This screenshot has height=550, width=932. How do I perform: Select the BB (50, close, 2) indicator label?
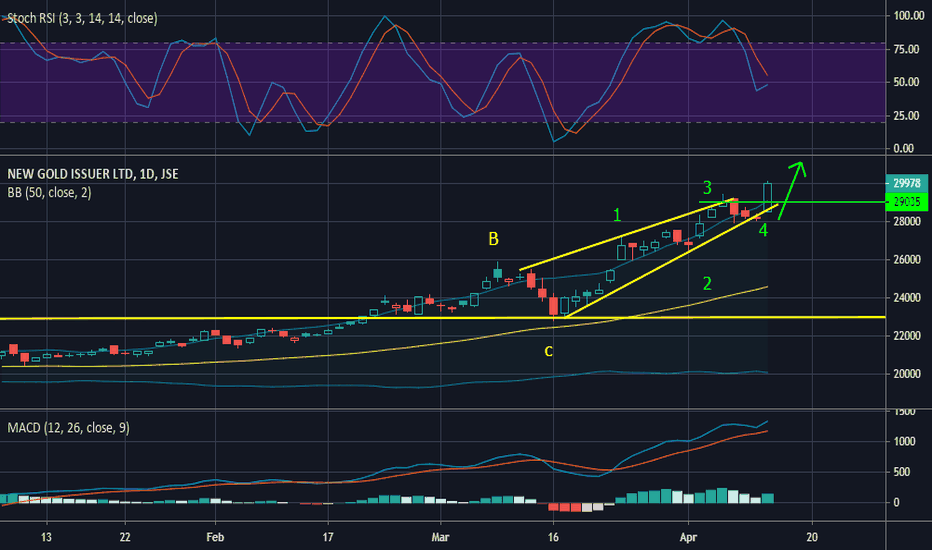coord(49,193)
